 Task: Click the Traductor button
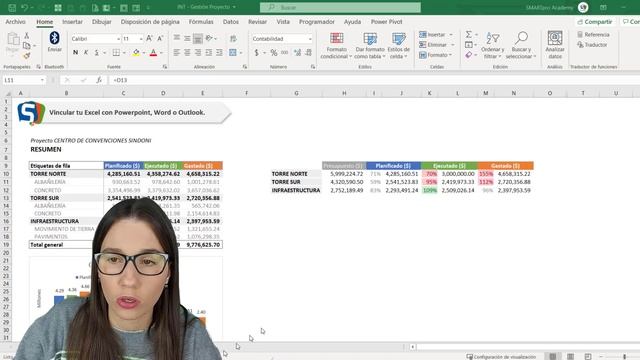(592, 45)
